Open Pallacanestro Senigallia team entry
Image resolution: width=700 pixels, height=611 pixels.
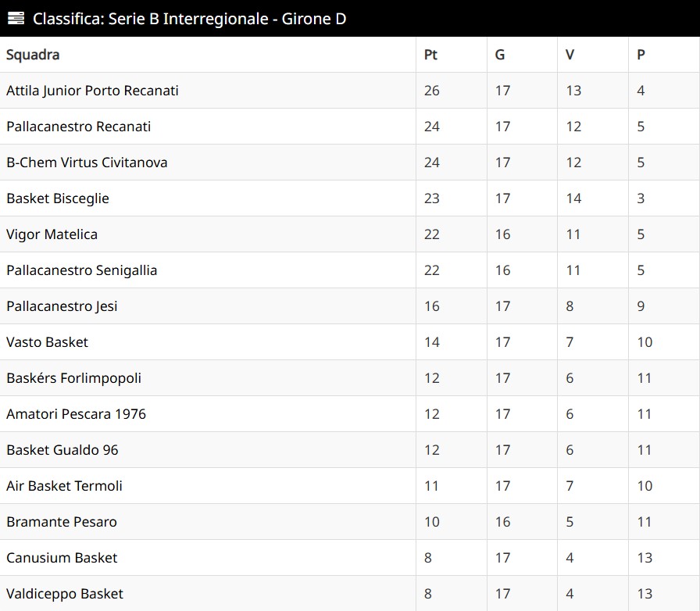point(81,270)
